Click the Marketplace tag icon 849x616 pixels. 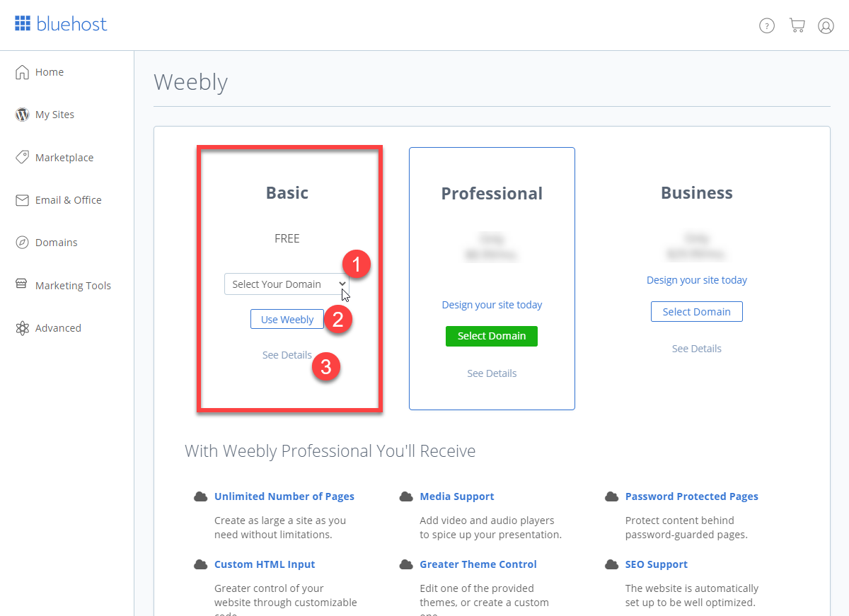point(23,157)
